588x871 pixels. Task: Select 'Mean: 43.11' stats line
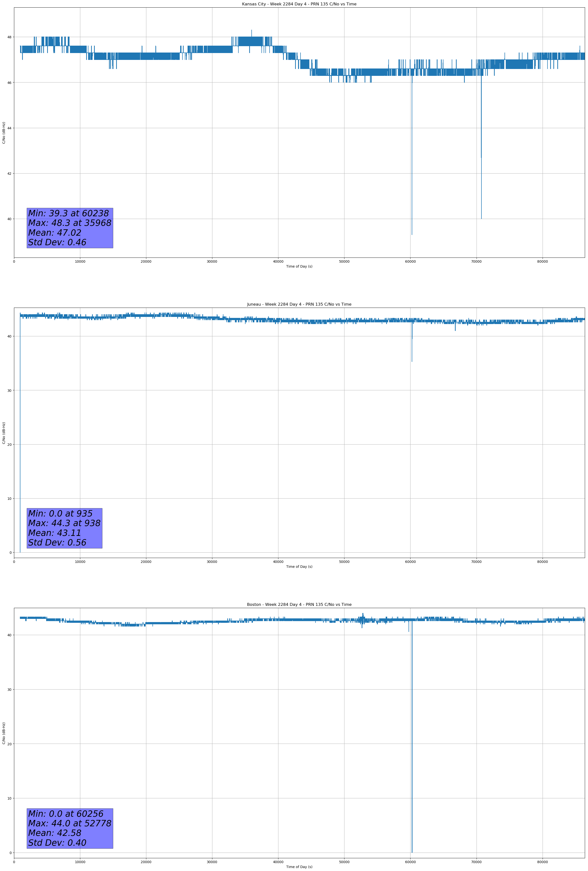[55, 533]
